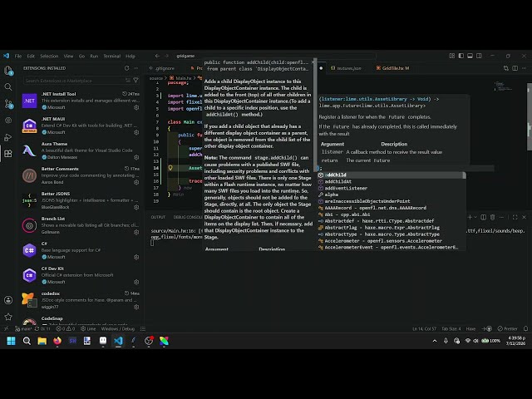This screenshot has width=532, height=399.
Task: Open Source Control view in activity bar
Action: (x=8, y=104)
